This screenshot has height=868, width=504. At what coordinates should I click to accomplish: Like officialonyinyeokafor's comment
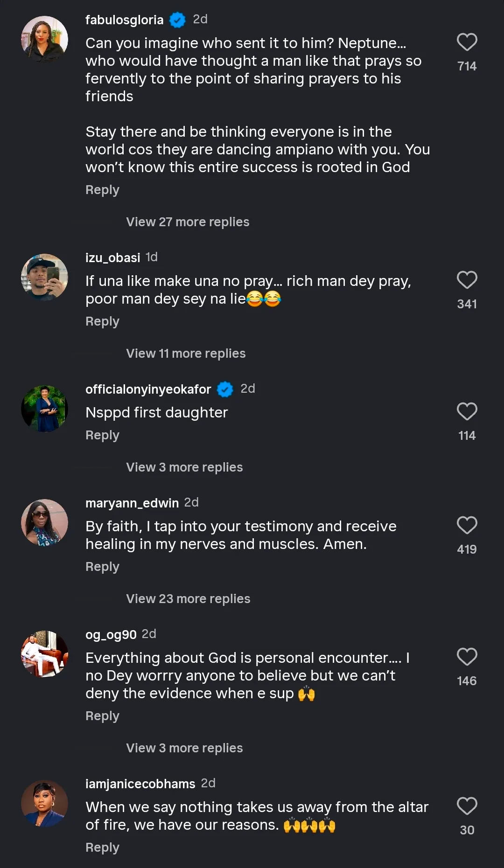click(467, 412)
